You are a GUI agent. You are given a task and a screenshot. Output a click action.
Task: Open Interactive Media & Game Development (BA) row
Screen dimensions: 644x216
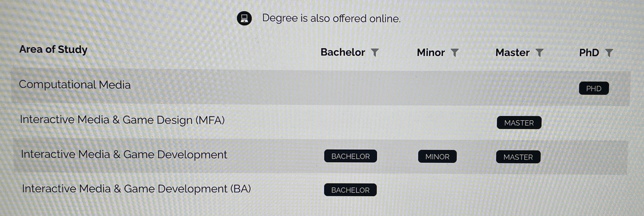pos(136,188)
